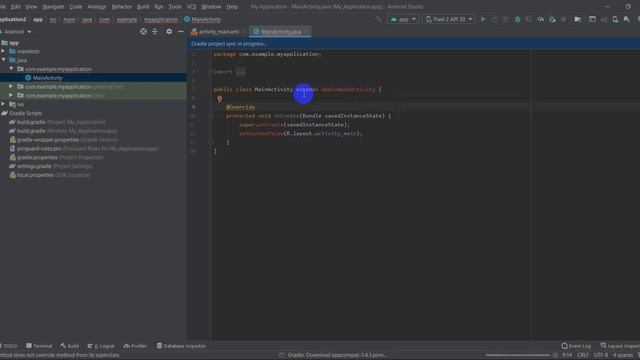
Task: Open the app run configuration dropdown
Action: coord(403,19)
